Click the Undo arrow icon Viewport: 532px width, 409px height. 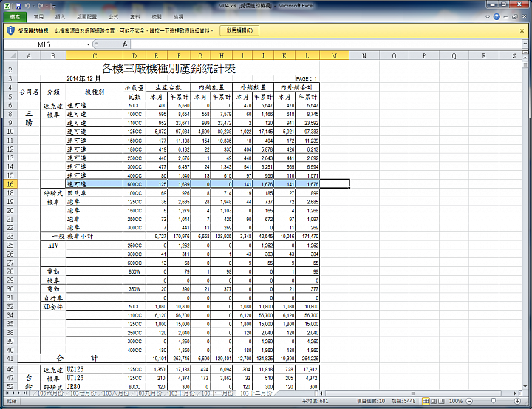pyautogui.click(x=28, y=6)
